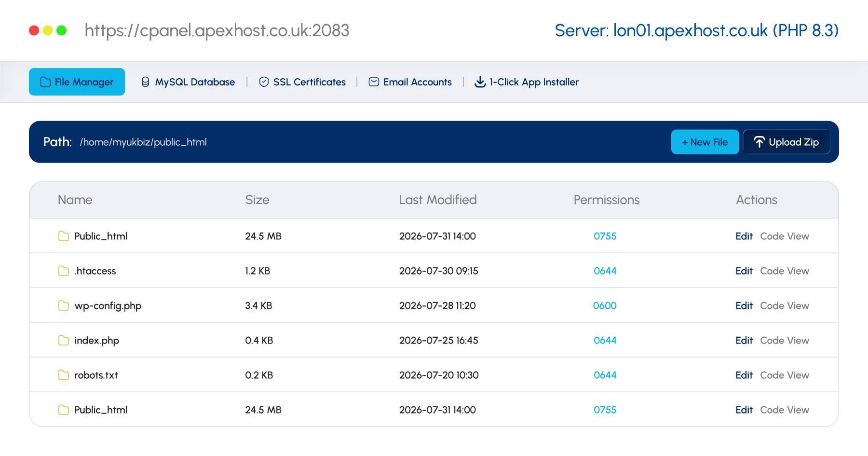Sort by the Name column header
This screenshot has height=456, width=868.
pos(75,200)
